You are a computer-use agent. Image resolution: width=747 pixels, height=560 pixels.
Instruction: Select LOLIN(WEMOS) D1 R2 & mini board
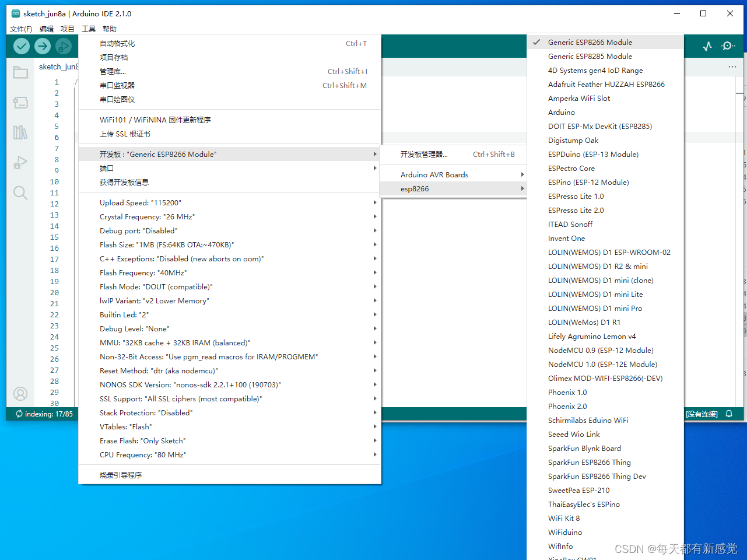pos(605,266)
